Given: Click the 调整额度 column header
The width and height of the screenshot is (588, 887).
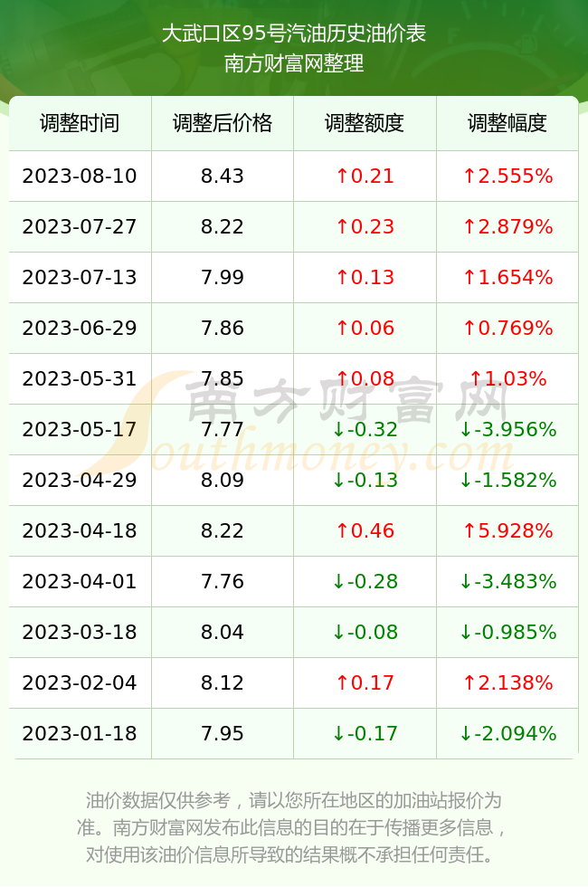Looking at the screenshot, I should tap(365, 123).
